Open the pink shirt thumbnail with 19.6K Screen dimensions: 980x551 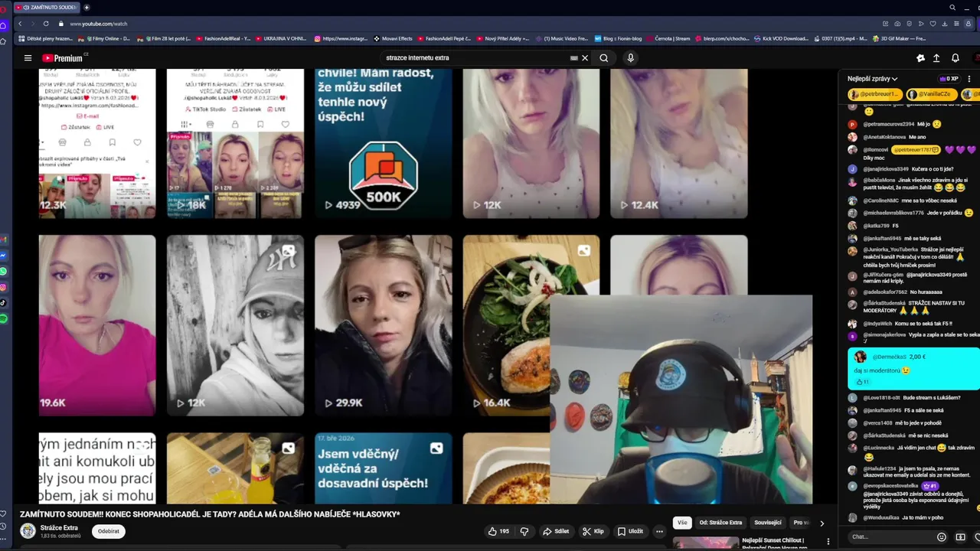click(x=97, y=325)
